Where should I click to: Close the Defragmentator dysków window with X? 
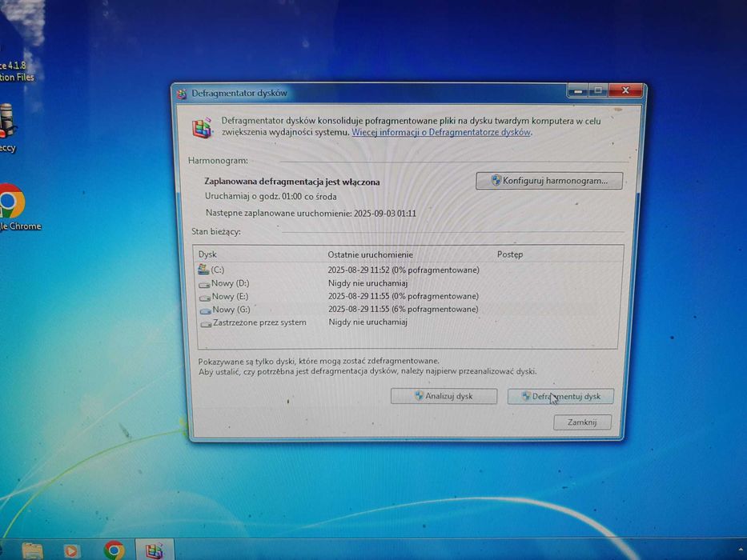pyautogui.click(x=625, y=90)
